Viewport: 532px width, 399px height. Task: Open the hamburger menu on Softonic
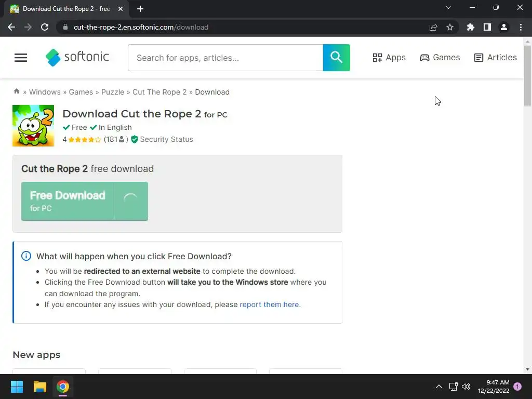coord(21,58)
